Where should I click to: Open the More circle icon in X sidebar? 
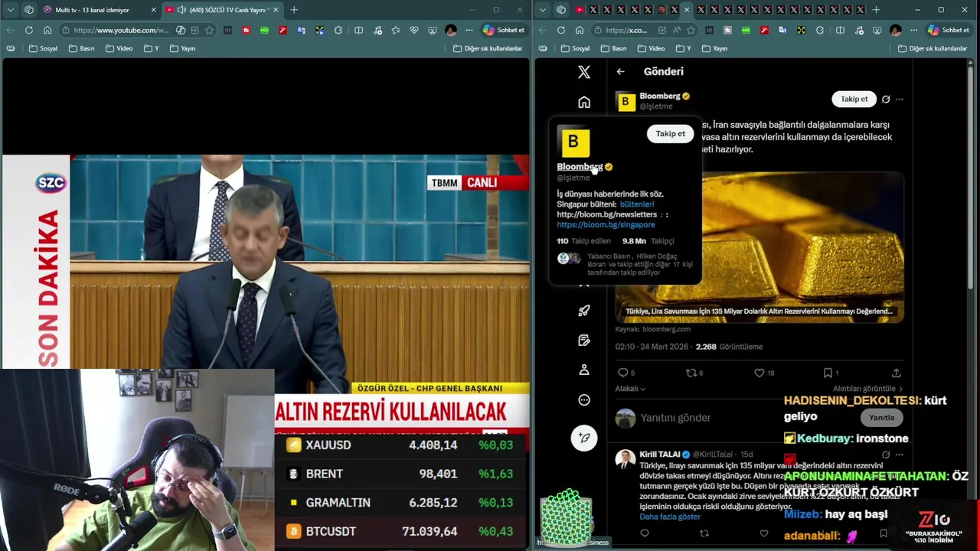click(584, 400)
